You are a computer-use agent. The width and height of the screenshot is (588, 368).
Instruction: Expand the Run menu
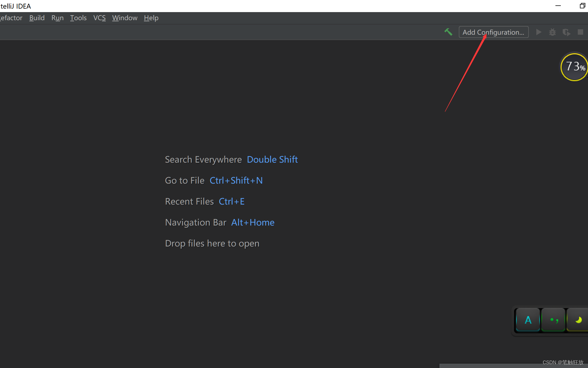(57, 18)
